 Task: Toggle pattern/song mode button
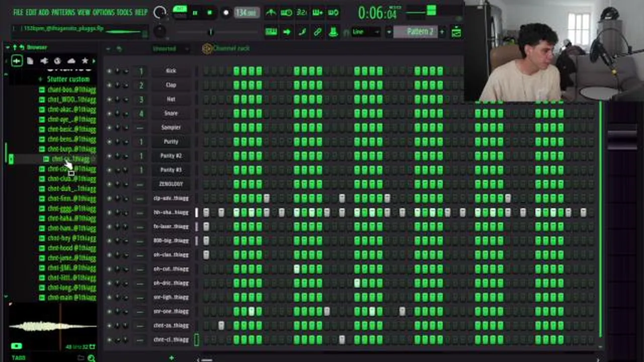[x=180, y=12]
